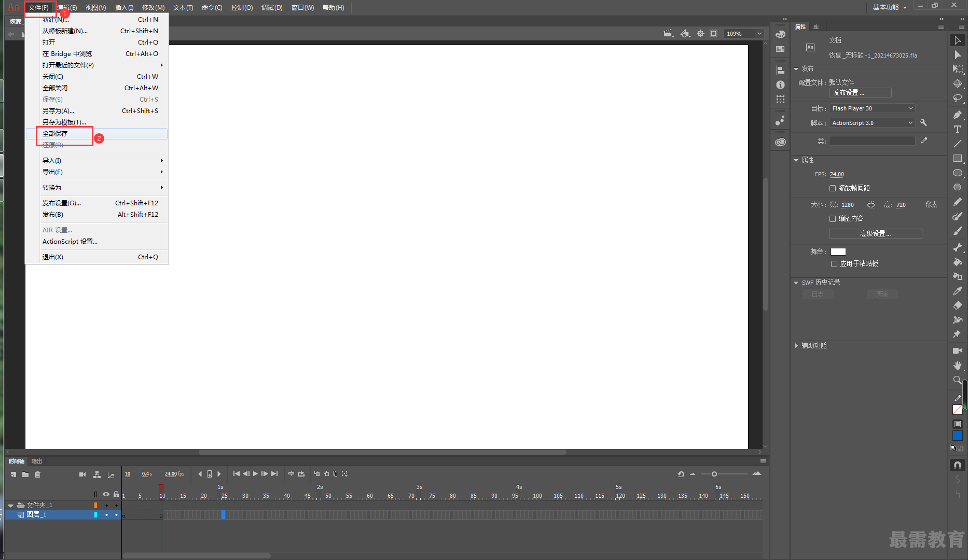Viewport: 968px width, 560px height.
Task: Select the Free Transform tool
Action: pyautogui.click(x=958, y=69)
